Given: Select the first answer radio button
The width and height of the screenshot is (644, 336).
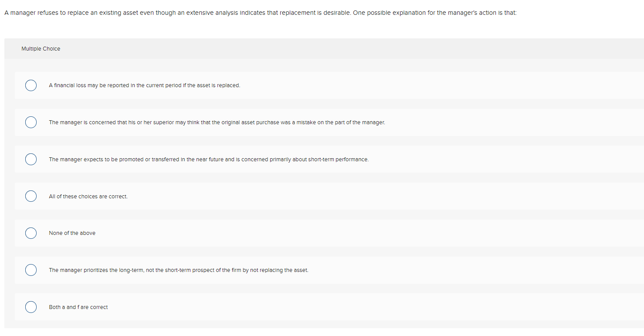Looking at the screenshot, I should coord(31,85).
